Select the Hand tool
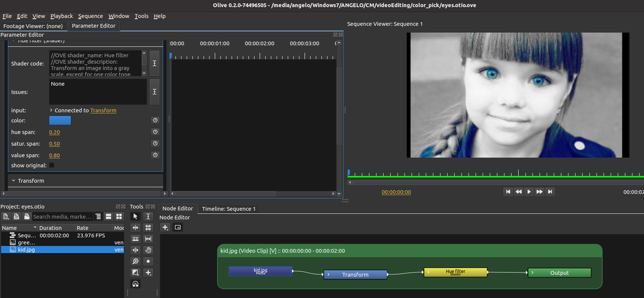The image size is (644, 298). [x=148, y=250]
